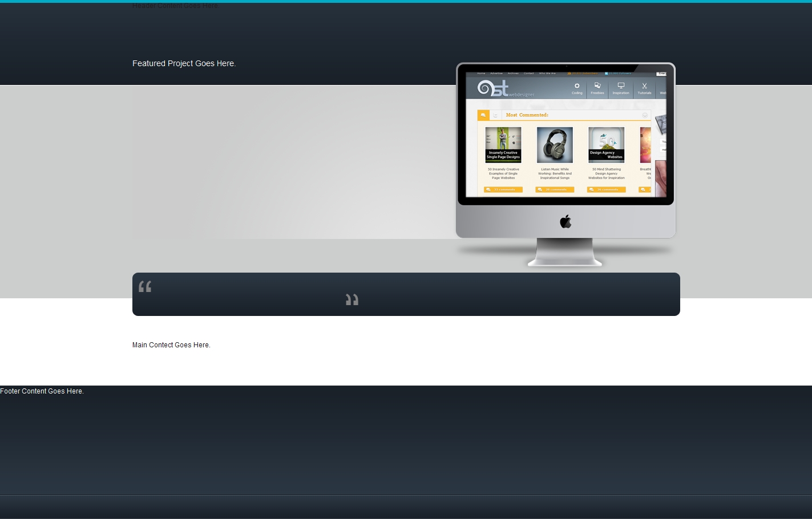Click the Tutorials scissors icon

pyautogui.click(x=644, y=86)
